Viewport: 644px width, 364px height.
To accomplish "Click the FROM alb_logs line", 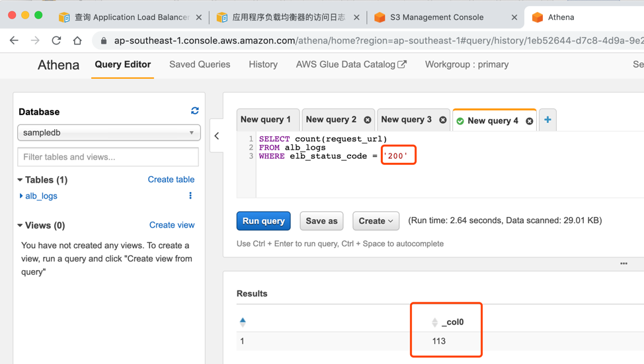I will coord(292,148).
